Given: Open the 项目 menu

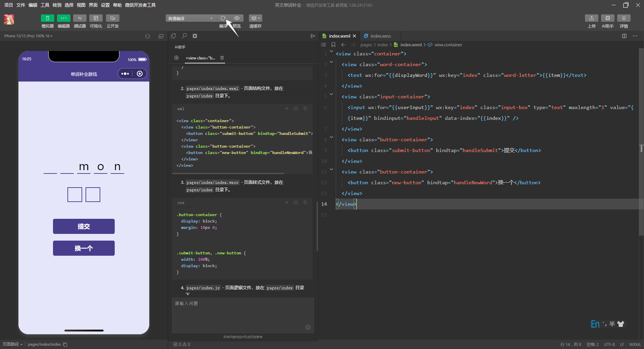Looking at the screenshot, I should click(8, 5).
